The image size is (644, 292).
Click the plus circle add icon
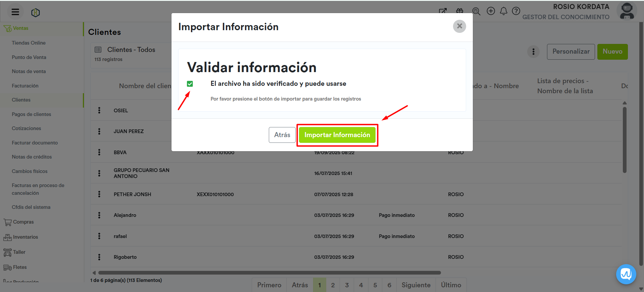pos(491,11)
